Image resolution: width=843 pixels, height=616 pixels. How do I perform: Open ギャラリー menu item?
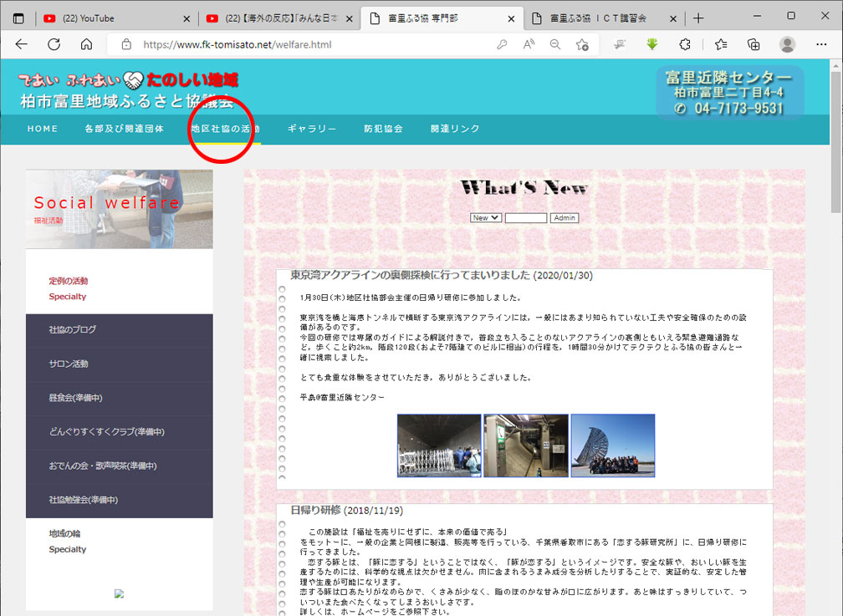pyautogui.click(x=312, y=129)
